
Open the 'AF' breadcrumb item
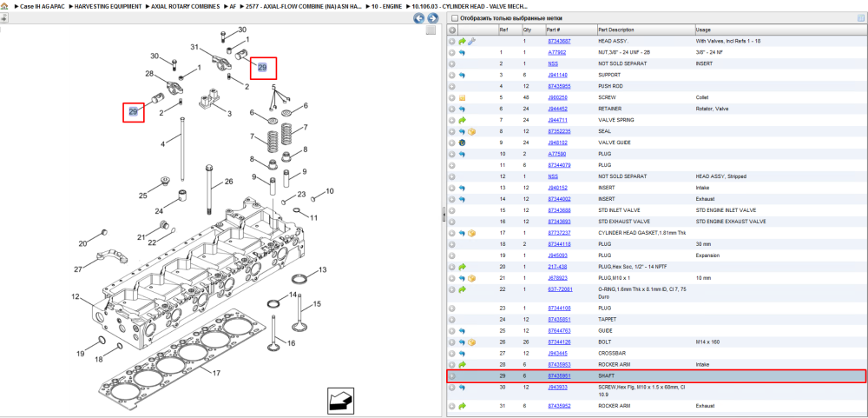233,6
